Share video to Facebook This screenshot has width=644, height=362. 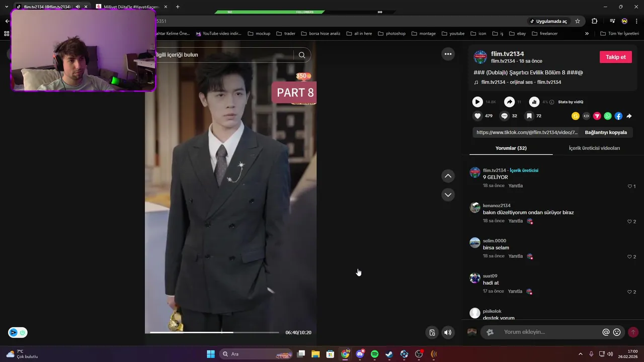618,116
